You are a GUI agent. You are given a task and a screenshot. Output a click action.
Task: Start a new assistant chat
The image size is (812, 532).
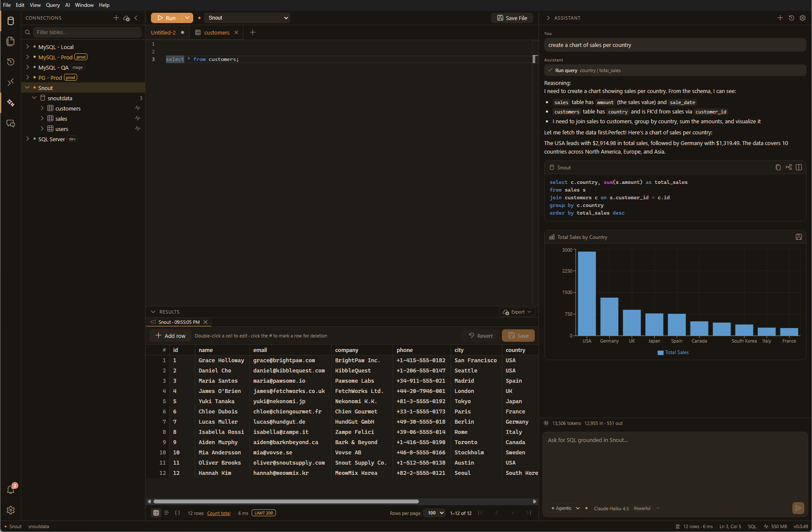coord(780,18)
